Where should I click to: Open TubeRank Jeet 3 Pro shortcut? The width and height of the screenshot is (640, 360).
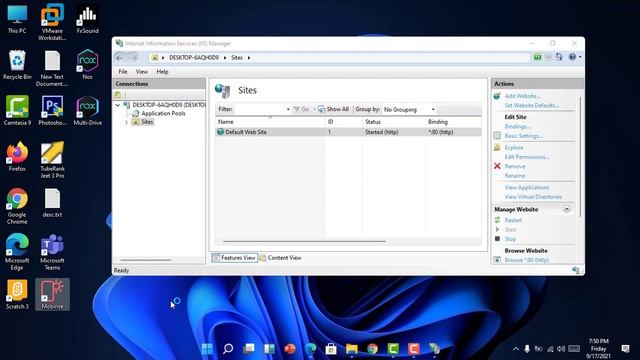52,160
